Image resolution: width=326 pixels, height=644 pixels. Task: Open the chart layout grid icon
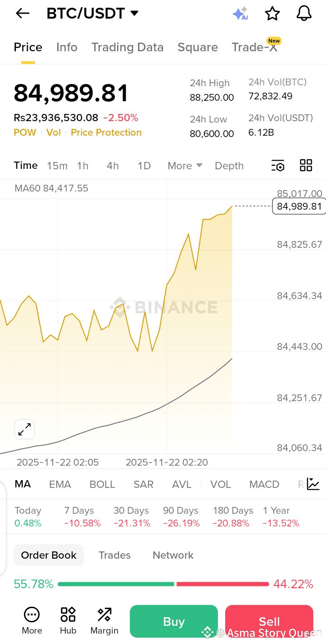pos(306,166)
